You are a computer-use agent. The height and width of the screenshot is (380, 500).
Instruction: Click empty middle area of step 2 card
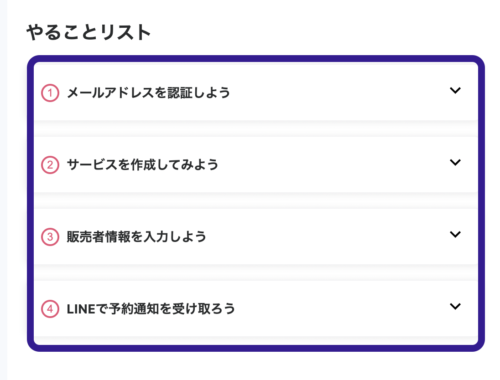click(x=333, y=165)
